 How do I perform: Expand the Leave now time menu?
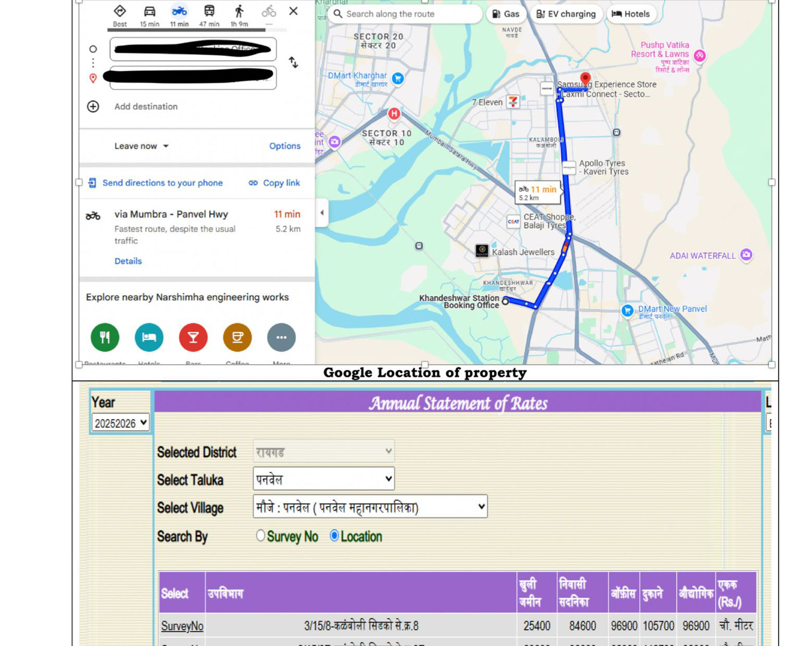(141, 146)
